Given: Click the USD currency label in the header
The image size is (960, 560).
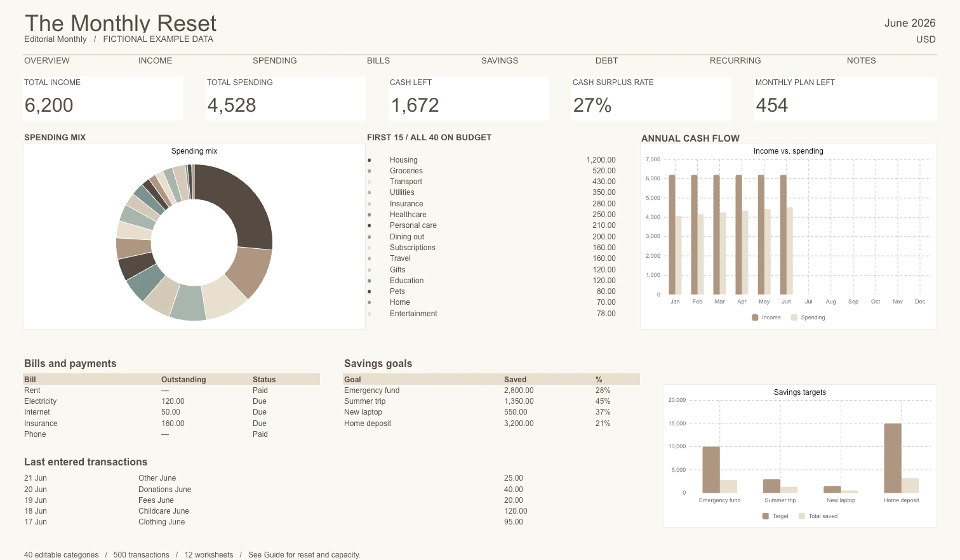Looking at the screenshot, I should pyautogui.click(x=926, y=39).
